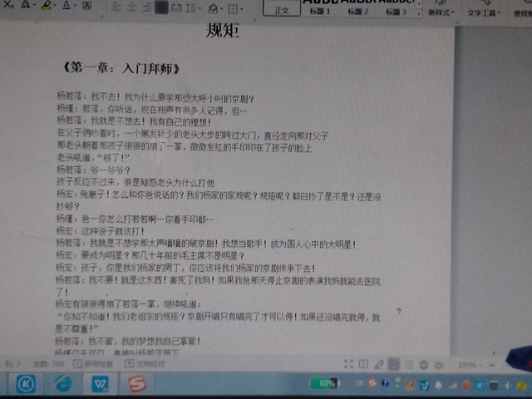The image size is (532, 399).
Task: Click the text highlight pen icon
Action: 47,6
